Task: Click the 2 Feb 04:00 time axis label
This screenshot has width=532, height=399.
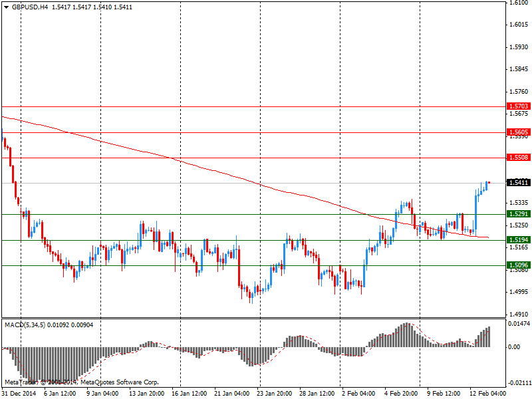Action: coord(358,394)
